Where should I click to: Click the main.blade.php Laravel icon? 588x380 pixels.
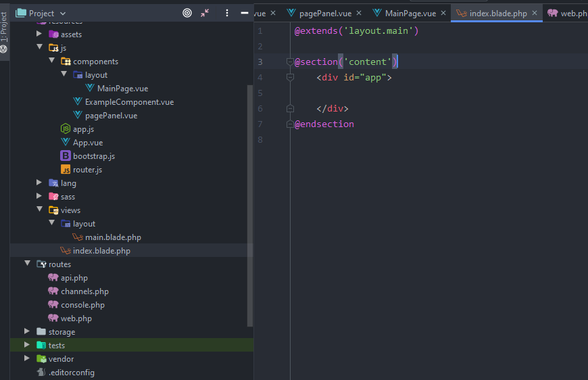click(78, 237)
